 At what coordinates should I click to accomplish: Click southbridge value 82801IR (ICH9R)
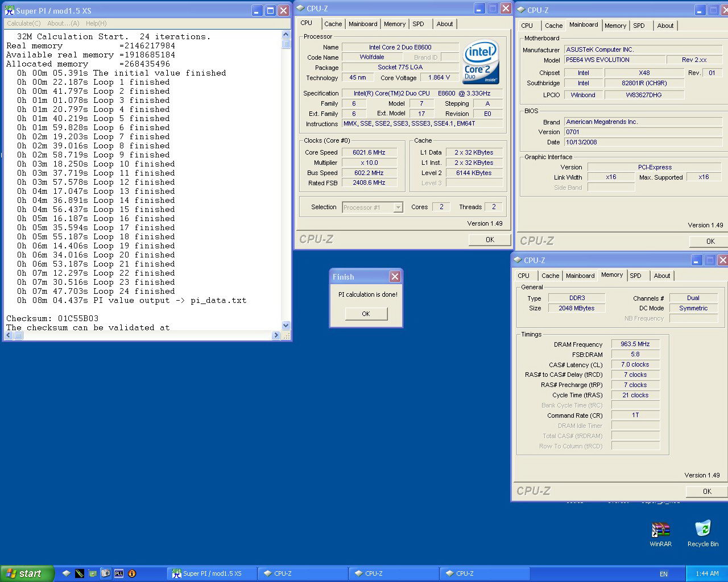(x=644, y=83)
